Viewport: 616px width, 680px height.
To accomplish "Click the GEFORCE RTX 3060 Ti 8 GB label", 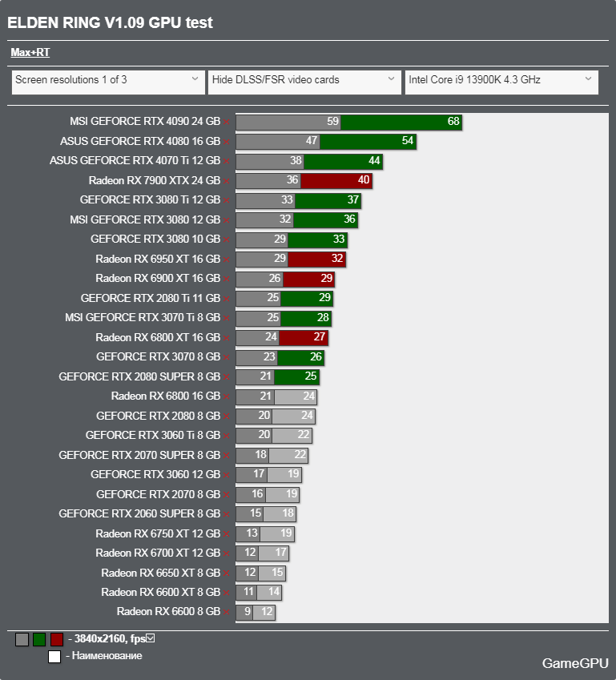I will click(x=153, y=436).
